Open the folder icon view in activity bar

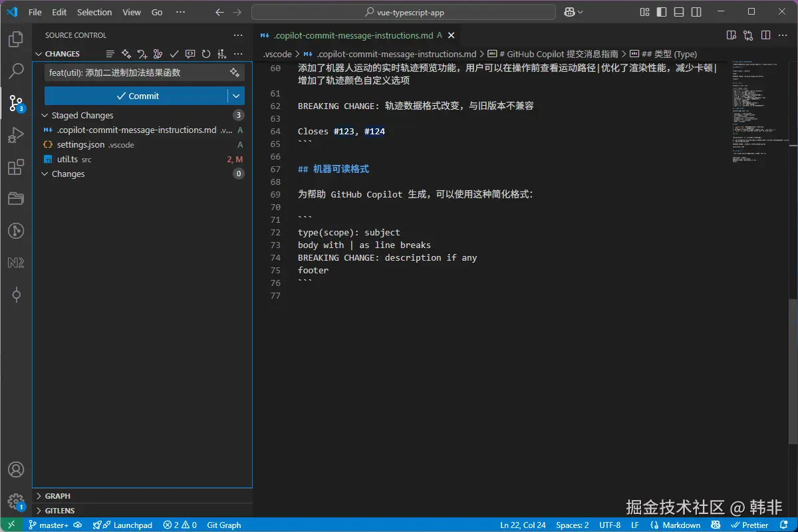tap(16, 199)
